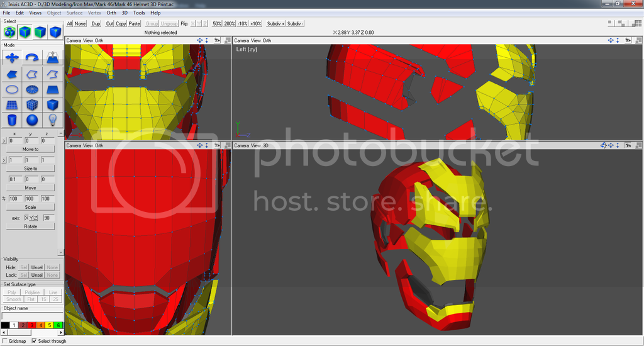Choose the Vertex select mode icon

(55, 31)
